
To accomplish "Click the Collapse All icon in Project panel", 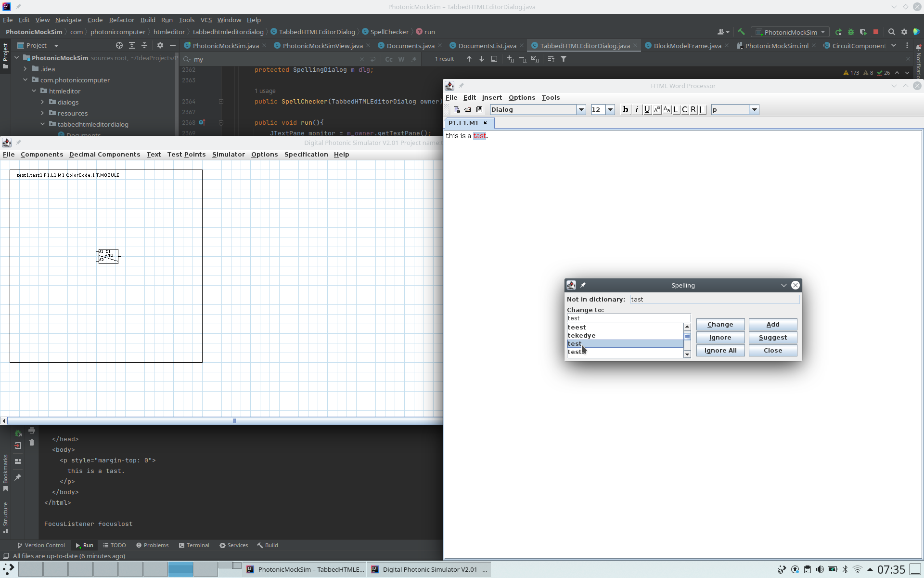I will point(144,45).
